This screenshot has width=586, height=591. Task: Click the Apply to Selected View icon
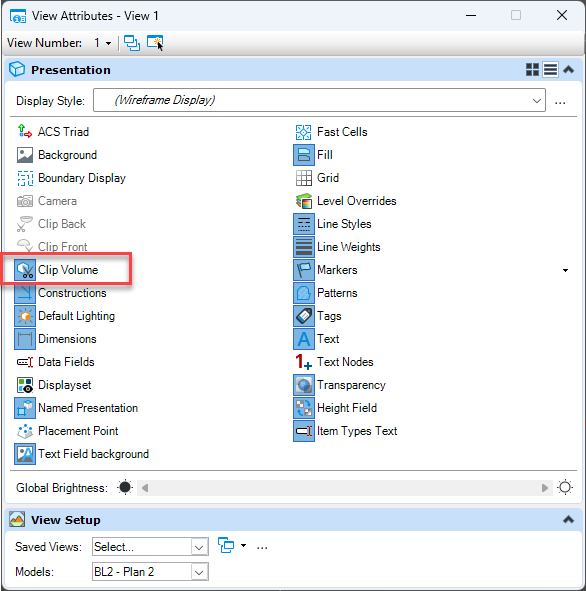pos(155,43)
